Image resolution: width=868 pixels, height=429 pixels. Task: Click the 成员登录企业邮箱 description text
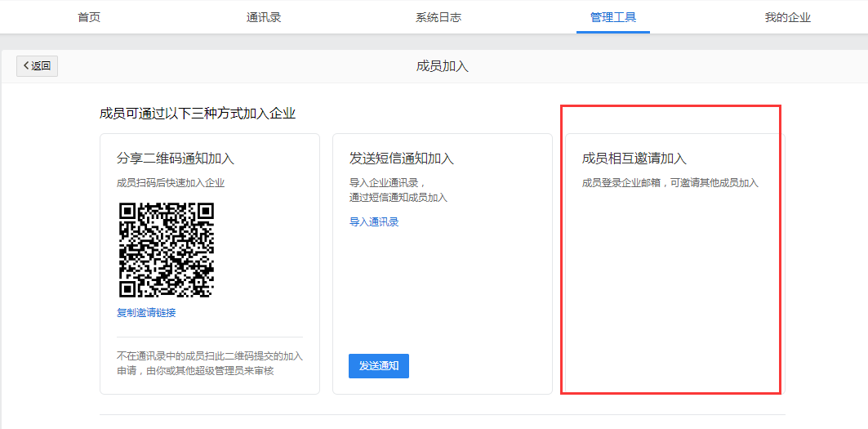[x=670, y=183]
